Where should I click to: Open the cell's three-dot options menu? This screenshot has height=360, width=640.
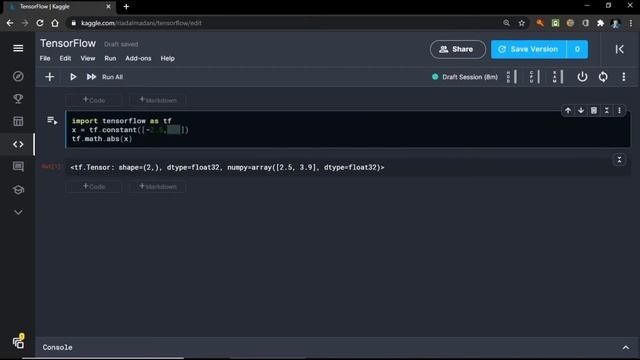coord(619,111)
